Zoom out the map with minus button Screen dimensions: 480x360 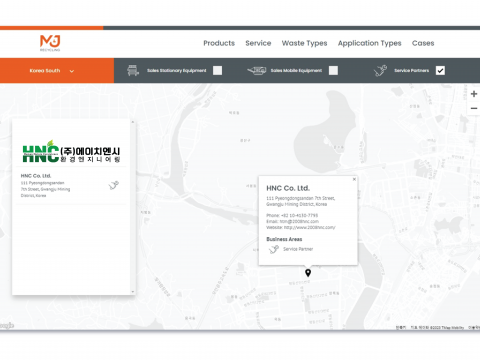point(474,108)
